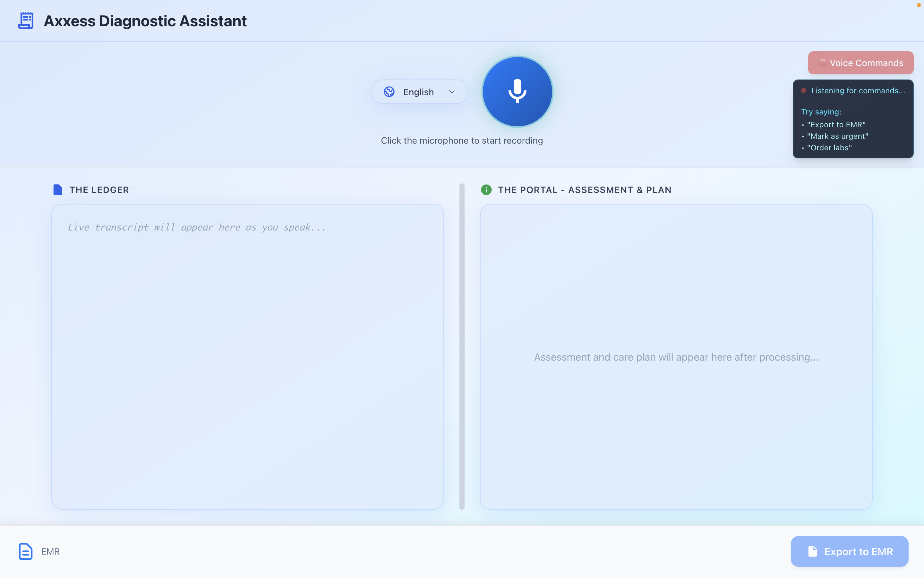Click the Assessment and care plan panel
The image size is (924, 577).
[x=676, y=356]
